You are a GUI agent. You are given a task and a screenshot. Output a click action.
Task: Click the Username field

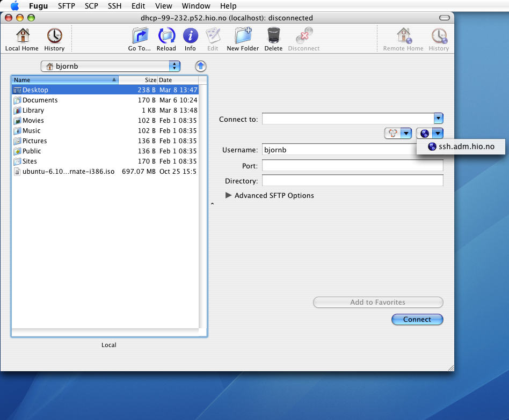[339, 150]
